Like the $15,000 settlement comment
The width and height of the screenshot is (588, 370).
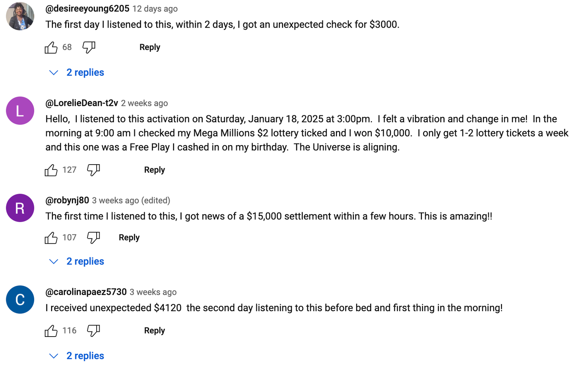tap(51, 238)
